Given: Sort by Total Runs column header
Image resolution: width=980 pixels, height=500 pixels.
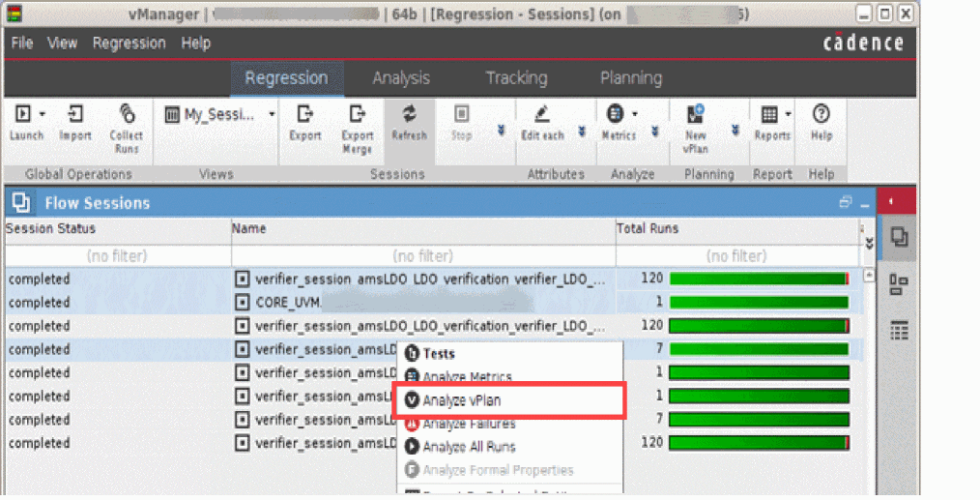Looking at the screenshot, I should pos(737,229).
